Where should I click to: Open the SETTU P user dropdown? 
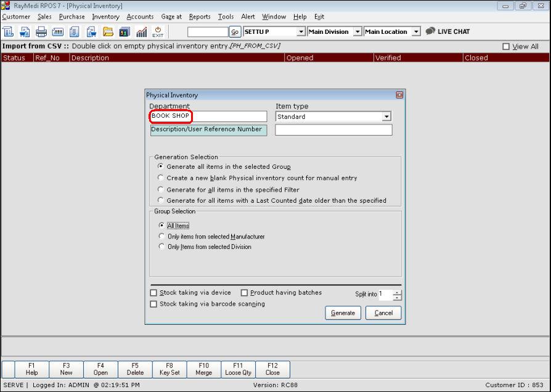tap(301, 31)
